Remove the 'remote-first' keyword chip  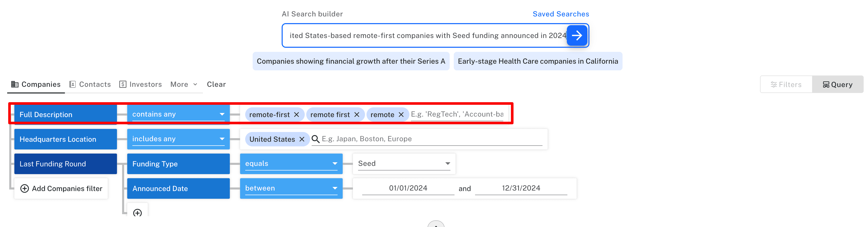pyautogui.click(x=297, y=114)
